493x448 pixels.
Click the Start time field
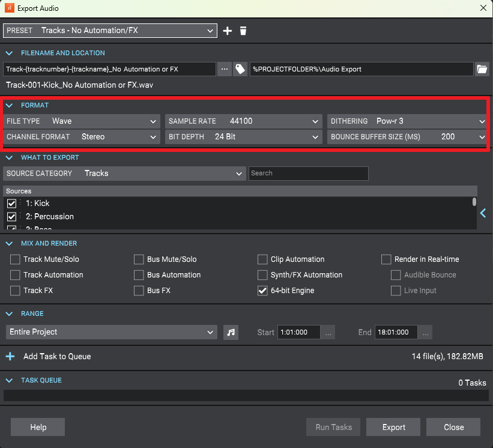pyautogui.click(x=298, y=332)
